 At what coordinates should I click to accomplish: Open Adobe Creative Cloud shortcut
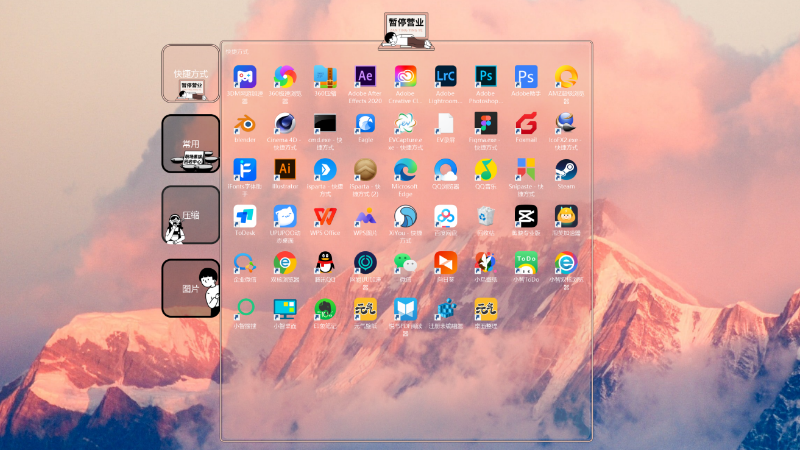(x=405, y=77)
